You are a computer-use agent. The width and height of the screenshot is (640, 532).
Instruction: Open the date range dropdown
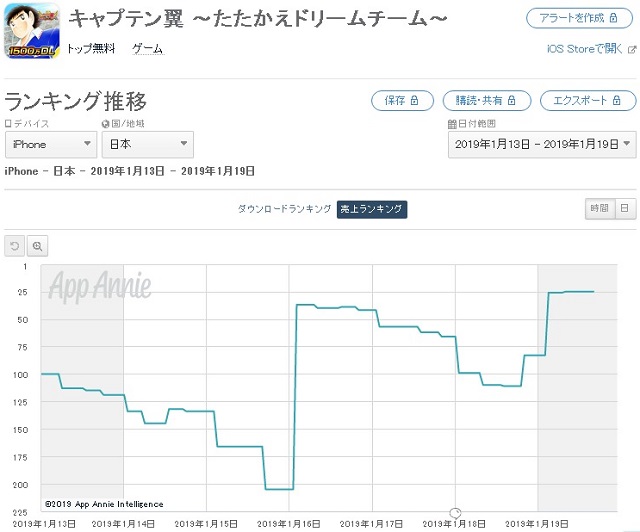pos(542,144)
